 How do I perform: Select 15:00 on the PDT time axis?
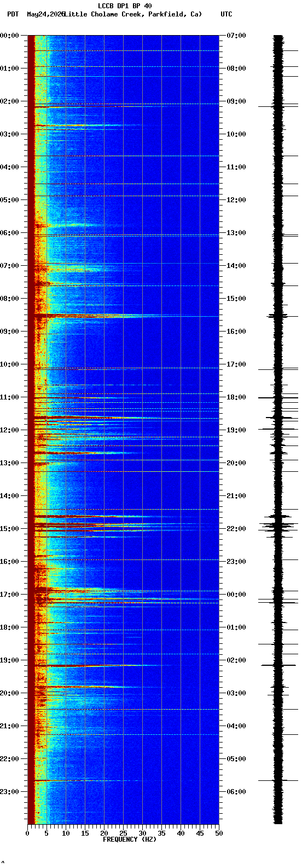[x=10, y=529]
